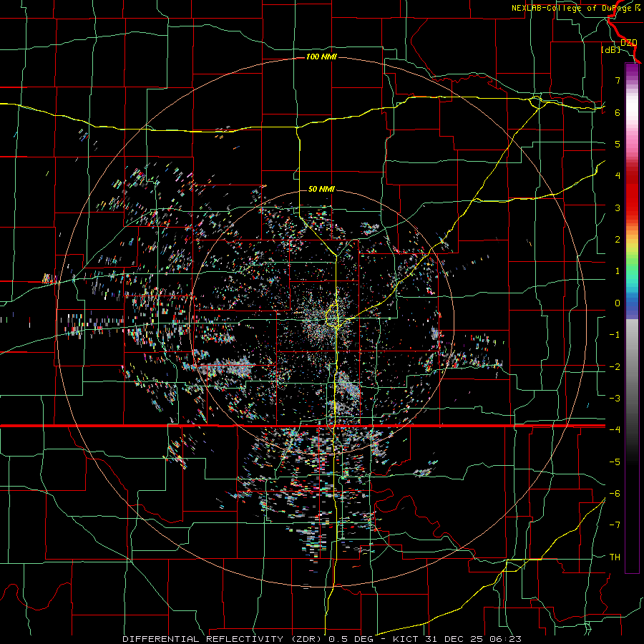The image size is (644, 644).
Task: Click the DIFFERENTIAL REFLECTIVITY (ZDR) caption text
Action: (223, 639)
